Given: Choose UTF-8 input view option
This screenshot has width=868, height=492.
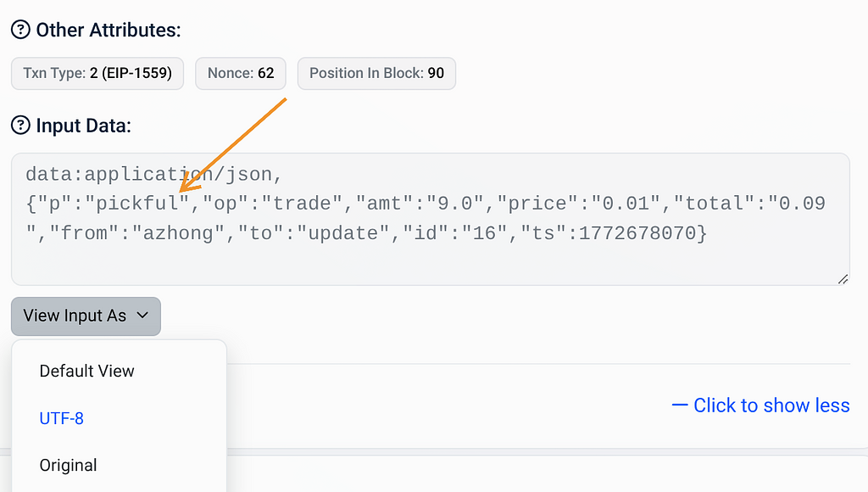Looking at the screenshot, I should [61, 418].
